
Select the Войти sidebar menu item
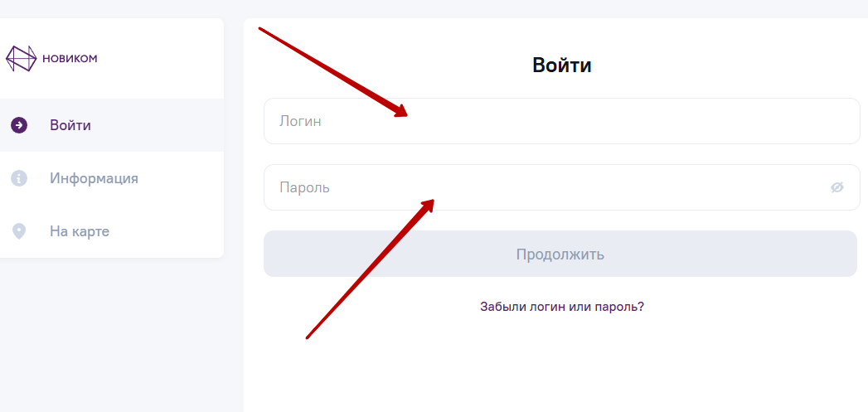70,126
